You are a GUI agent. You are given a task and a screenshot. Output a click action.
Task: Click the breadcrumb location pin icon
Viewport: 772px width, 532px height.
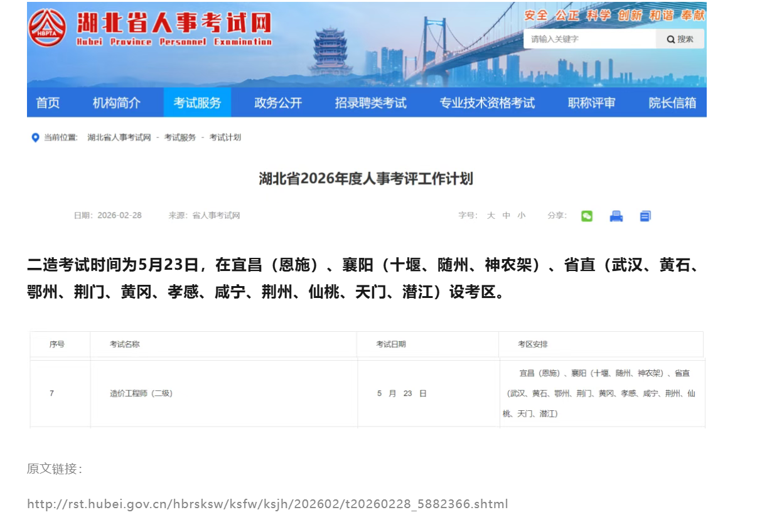(35, 137)
